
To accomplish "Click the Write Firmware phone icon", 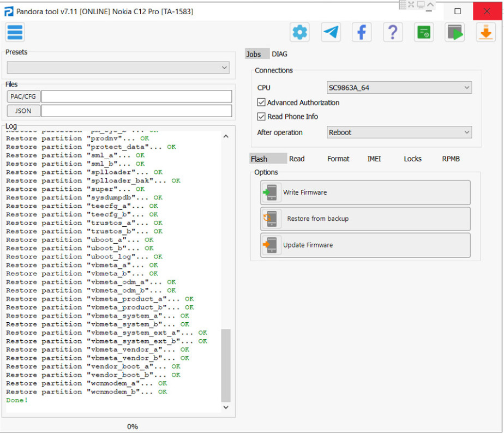I will (271, 192).
